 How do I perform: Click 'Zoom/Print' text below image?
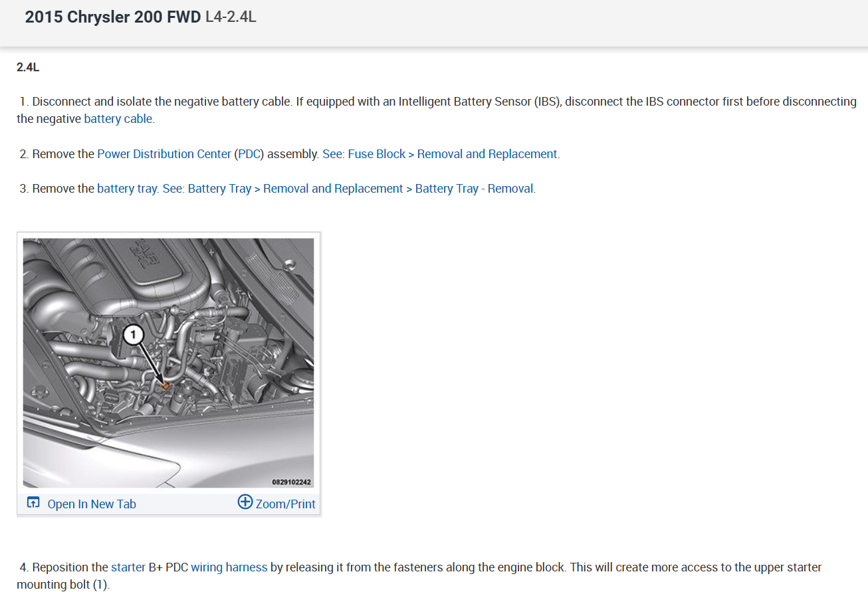point(285,504)
